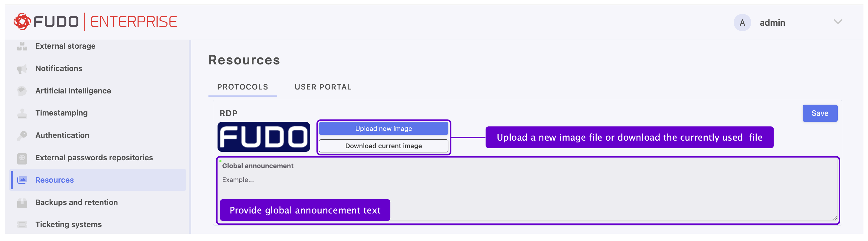Click the Ticketing systems ticket icon

click(22, 224)
